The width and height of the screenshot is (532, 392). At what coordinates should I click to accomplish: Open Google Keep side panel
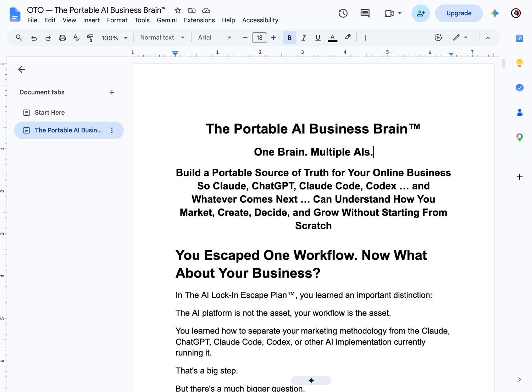click(x=519, y=63)
